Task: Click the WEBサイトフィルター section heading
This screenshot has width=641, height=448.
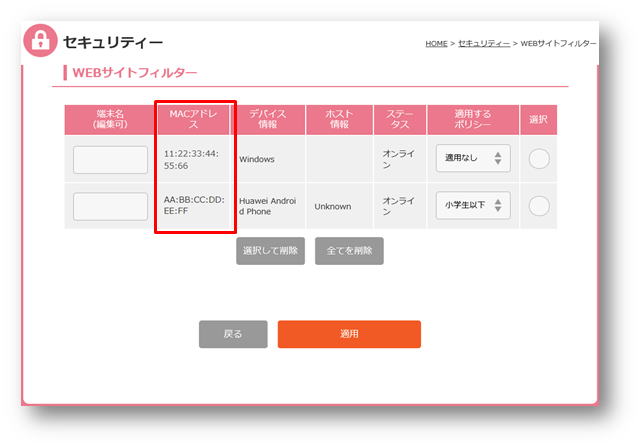Action: point(134,73)
